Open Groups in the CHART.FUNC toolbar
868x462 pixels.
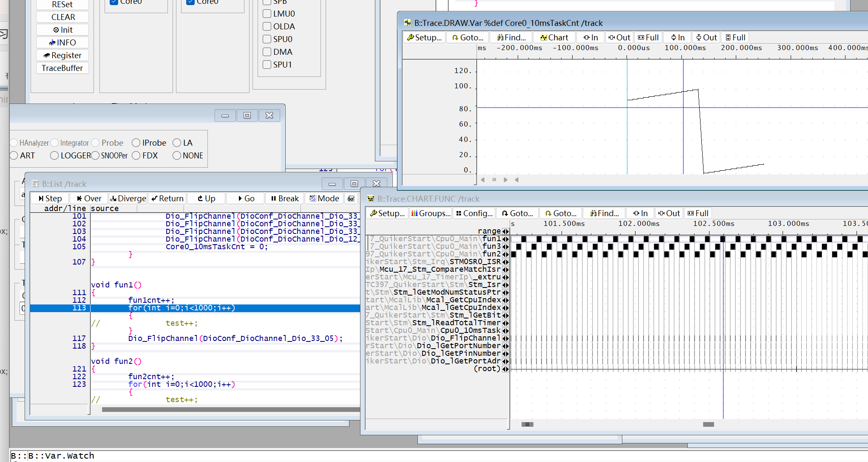(430, 213)
